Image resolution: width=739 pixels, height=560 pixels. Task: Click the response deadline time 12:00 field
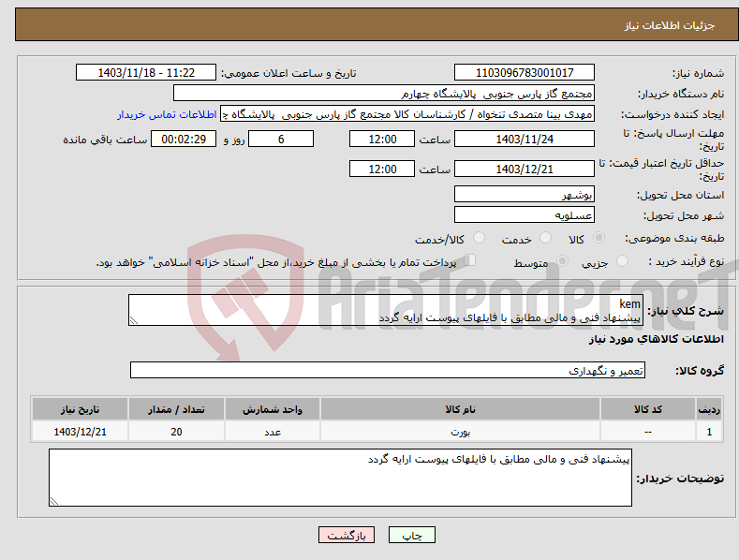[x=382, y=139]
